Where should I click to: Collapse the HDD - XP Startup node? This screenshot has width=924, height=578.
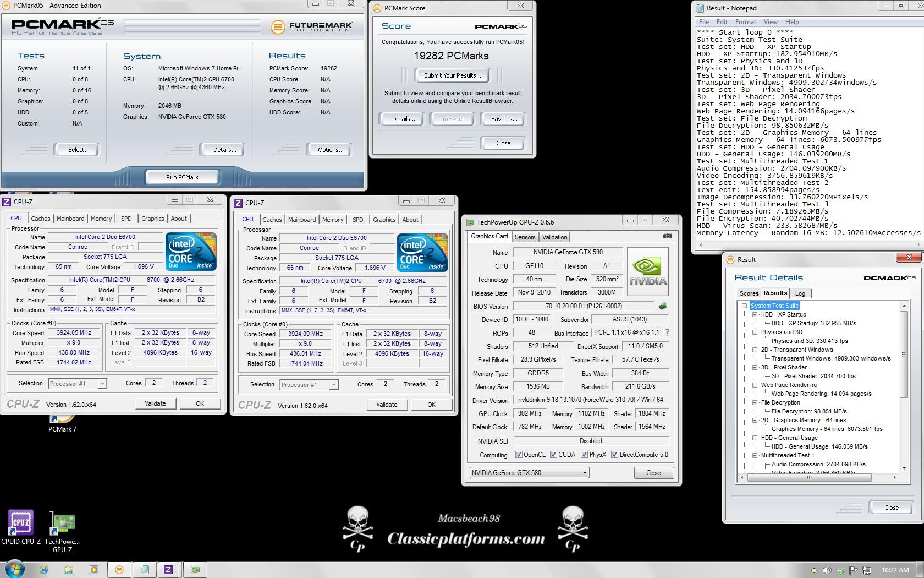click(x=755, y=314)
